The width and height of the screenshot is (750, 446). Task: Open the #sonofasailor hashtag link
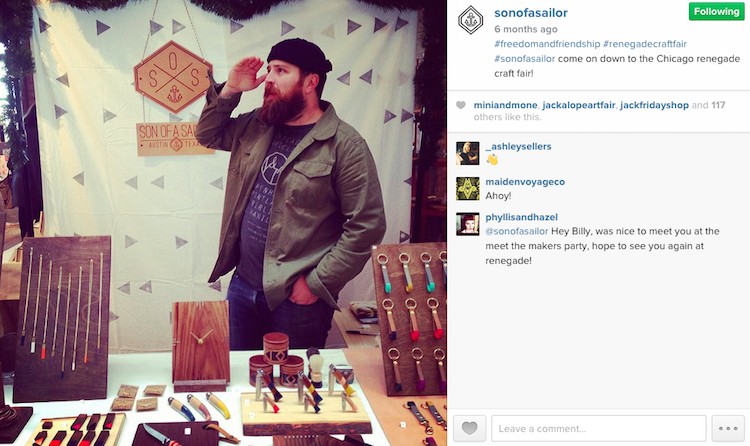point(524,59)
